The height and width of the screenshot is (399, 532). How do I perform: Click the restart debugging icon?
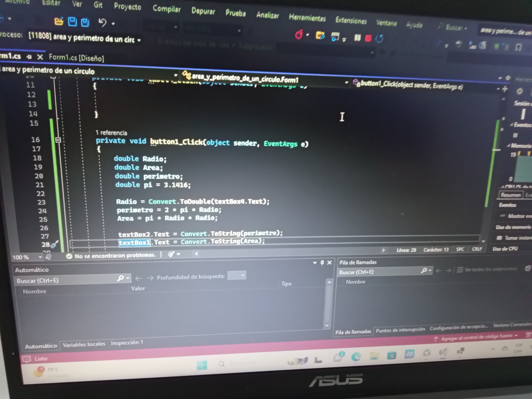(x=379, y=39)
